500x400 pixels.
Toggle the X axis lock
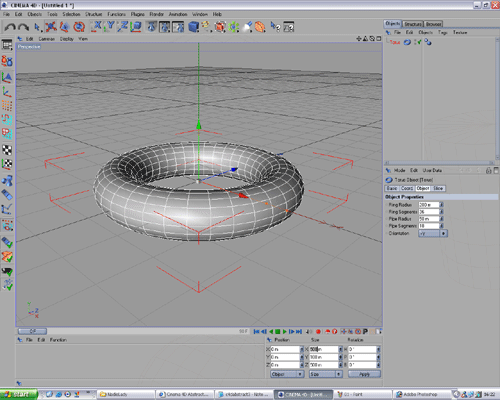coord(97,27)
